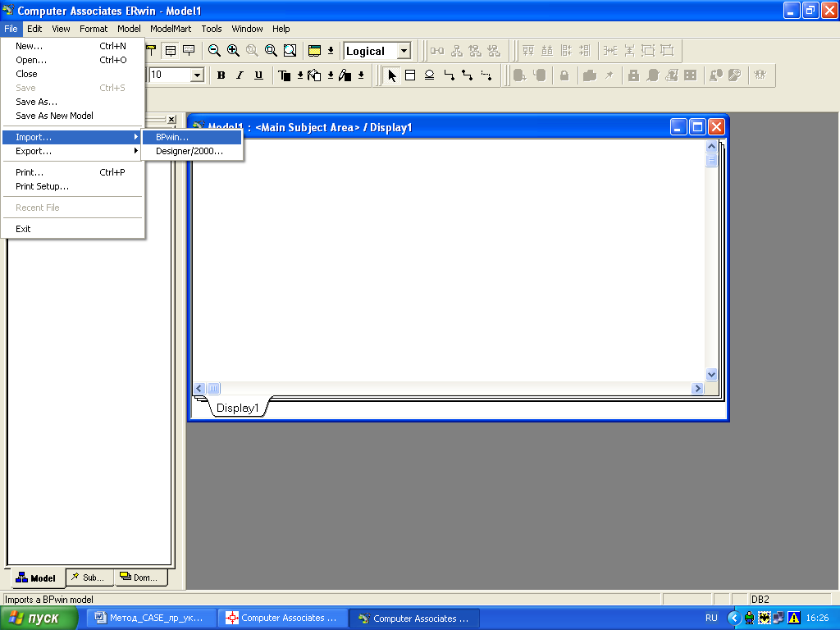Image resolution: width=840 pixels, height=630 pixels.
Task: Click the padlock icon in ModelMart toolbar
Action: pos(564,75)
